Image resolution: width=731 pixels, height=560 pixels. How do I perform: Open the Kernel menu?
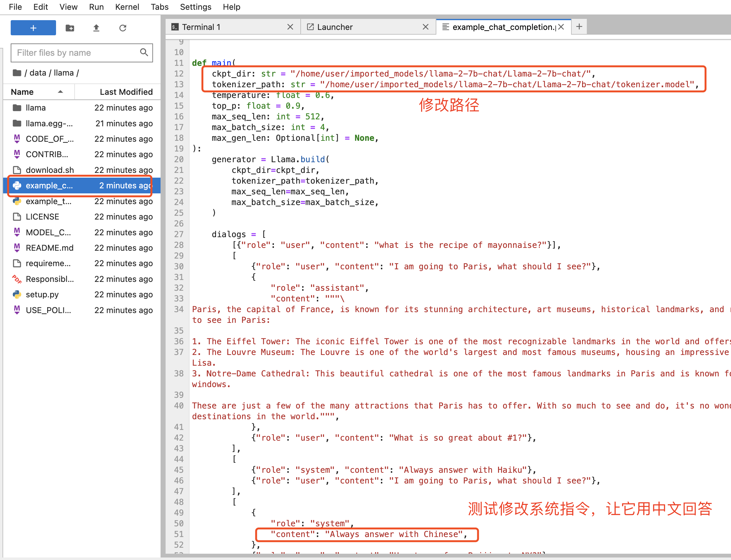point(127,7)
